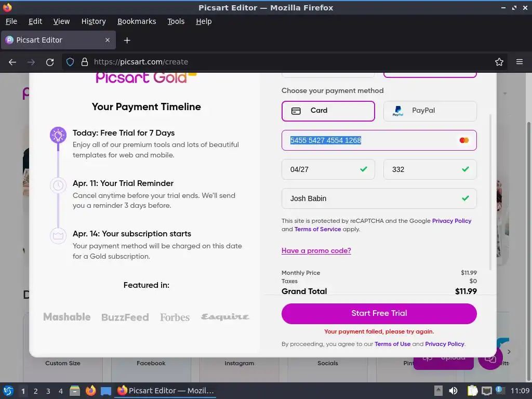This screenshot has width=532, height=399.
Task: Open the tracking protection shield icon
Action: [70, 62]
